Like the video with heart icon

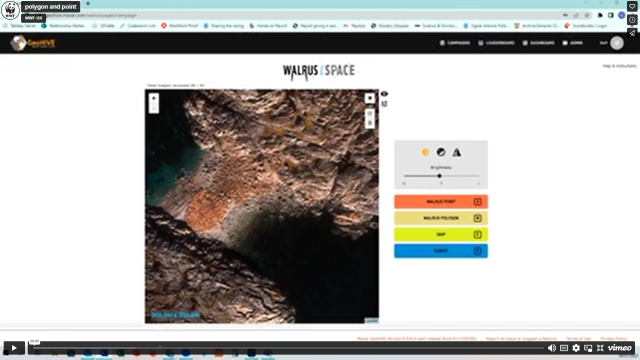632,7
